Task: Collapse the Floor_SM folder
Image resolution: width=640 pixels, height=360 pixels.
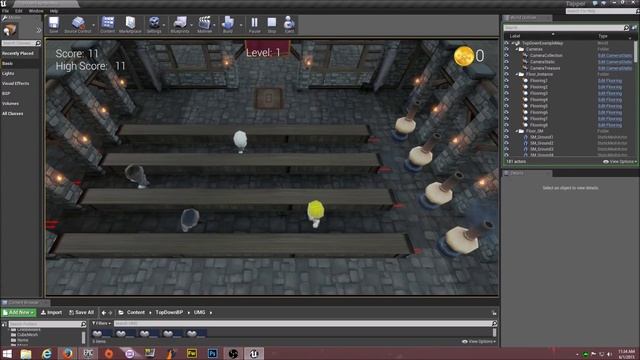Action: coord(517,131)
